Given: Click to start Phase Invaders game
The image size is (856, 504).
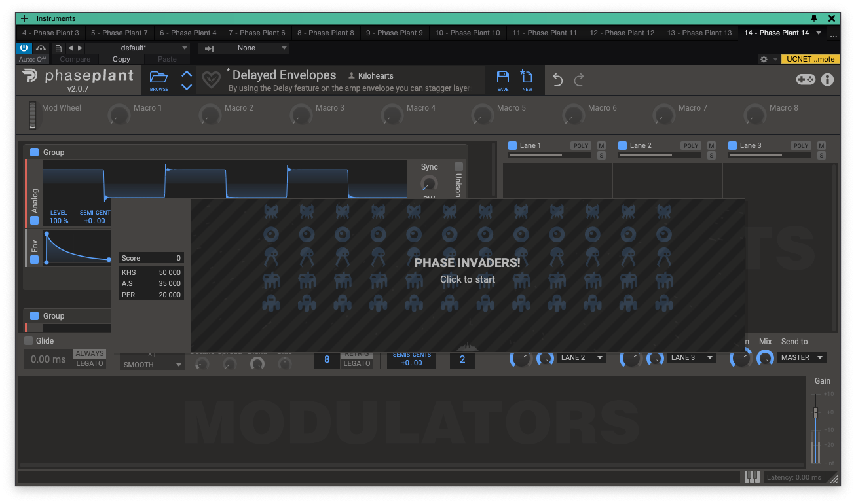Looking at the screenshot, I should tap(468, 279).
